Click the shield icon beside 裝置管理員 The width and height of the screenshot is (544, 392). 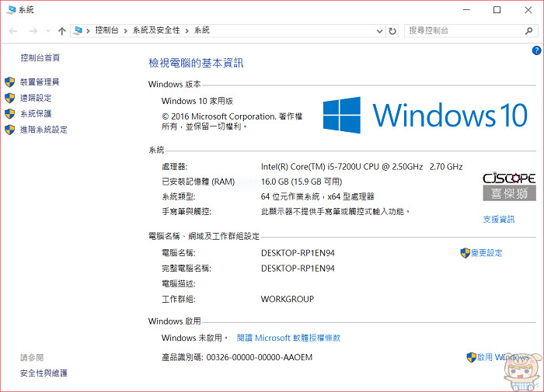coord(9,82)
